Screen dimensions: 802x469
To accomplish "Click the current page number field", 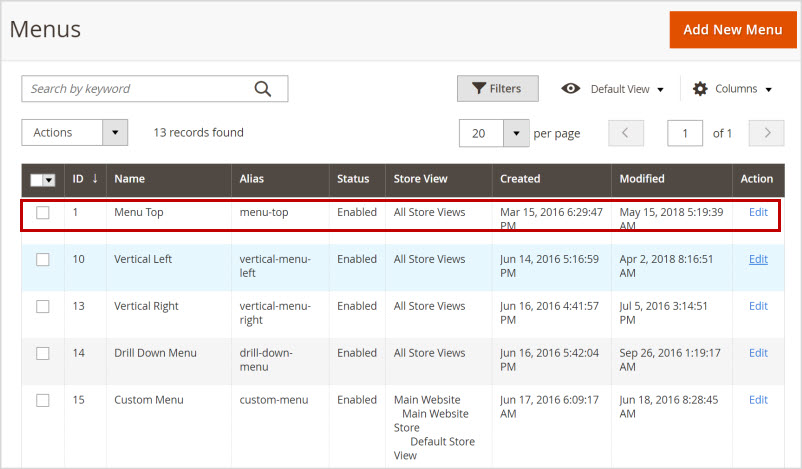I will pyautogui.click(x=685, y=133).
